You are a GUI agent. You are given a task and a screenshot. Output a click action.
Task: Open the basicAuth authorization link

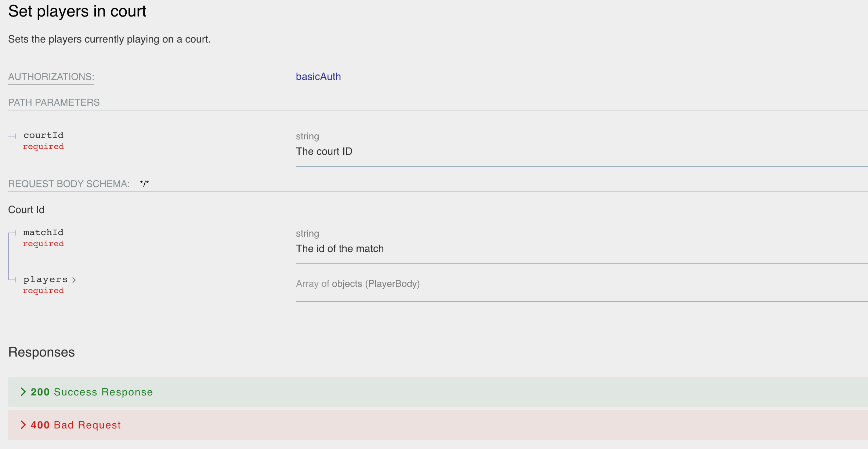pos(318,76)
